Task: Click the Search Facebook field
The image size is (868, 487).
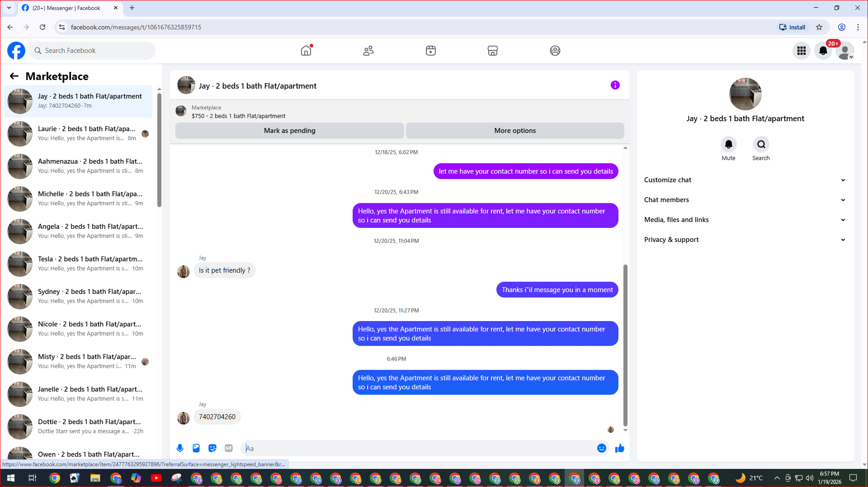Action: tap(92, 51)
